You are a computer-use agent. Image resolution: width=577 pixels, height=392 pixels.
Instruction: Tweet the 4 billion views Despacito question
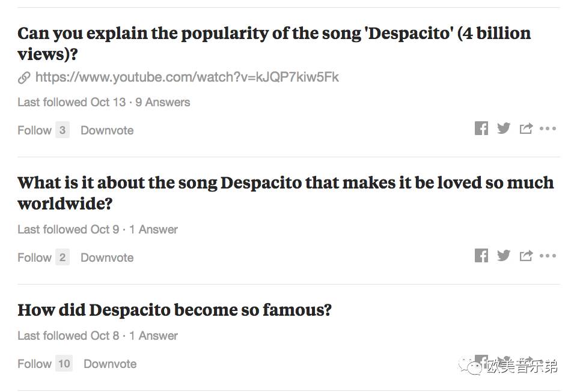[504, 128]
